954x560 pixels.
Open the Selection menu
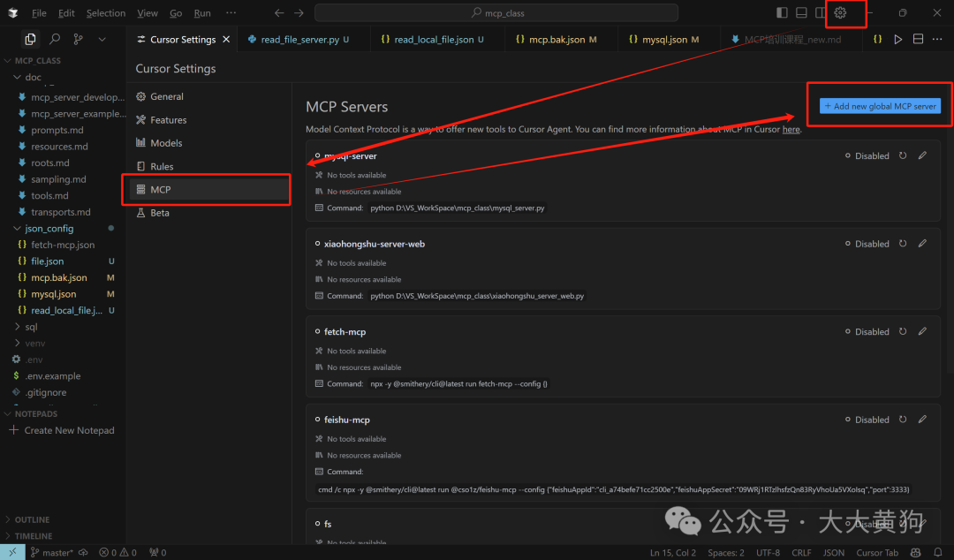106,12
